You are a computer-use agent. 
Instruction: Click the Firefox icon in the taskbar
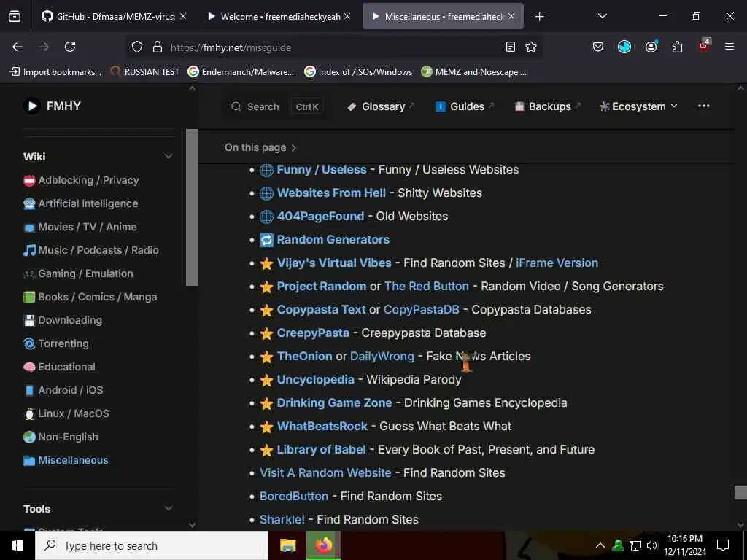[323, 545]
